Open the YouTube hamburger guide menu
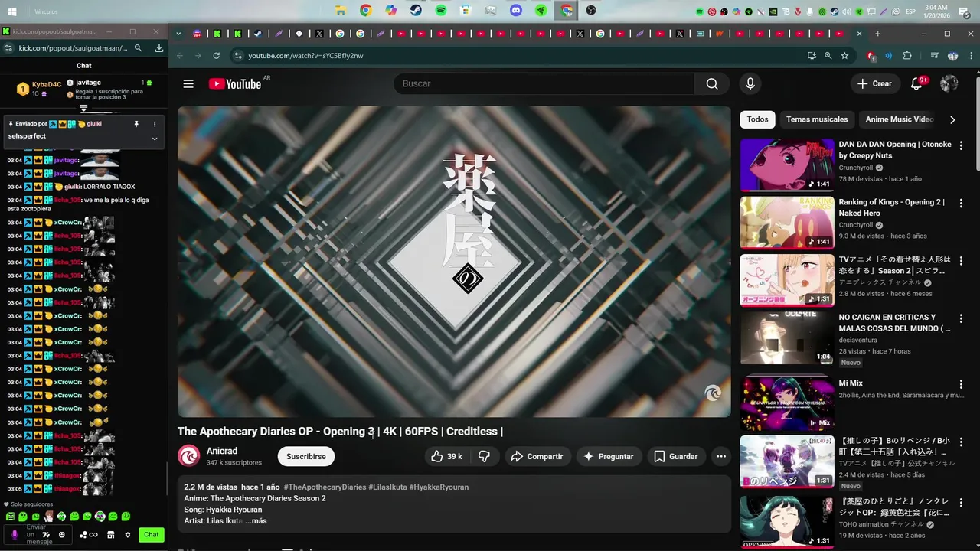The image size is (980, 551). [x=188, y=83]
